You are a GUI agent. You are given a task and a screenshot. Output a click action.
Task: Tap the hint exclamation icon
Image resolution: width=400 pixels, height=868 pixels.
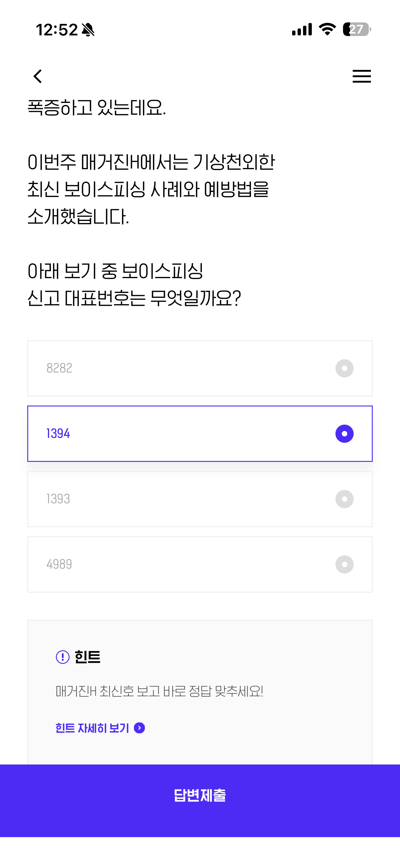point(62,657)
